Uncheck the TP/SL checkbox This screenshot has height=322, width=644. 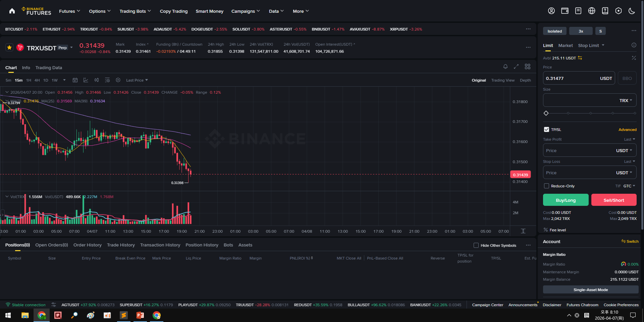(x=546, y=129)
